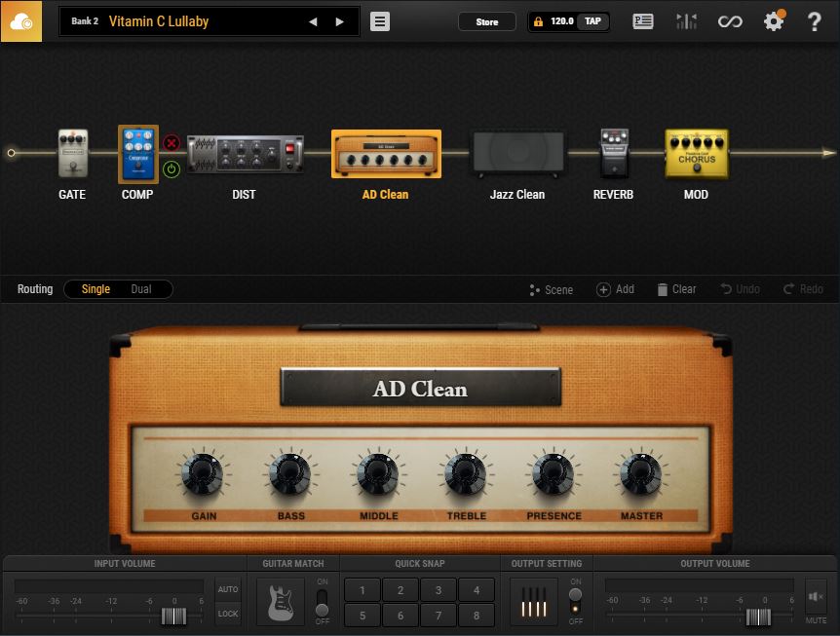Open the preset panel icon
The height and width of the screenshot is (636, 840).
click(643, 21)
